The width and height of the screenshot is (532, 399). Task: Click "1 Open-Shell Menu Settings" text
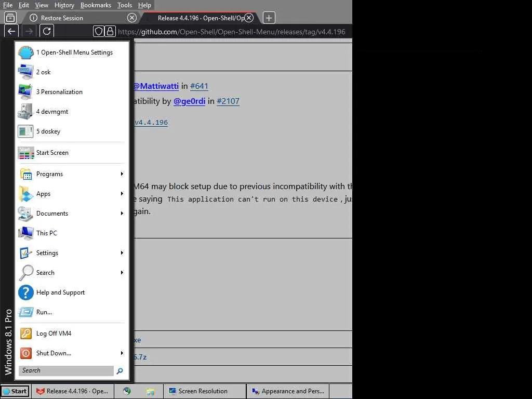click(x=75, y=52)
